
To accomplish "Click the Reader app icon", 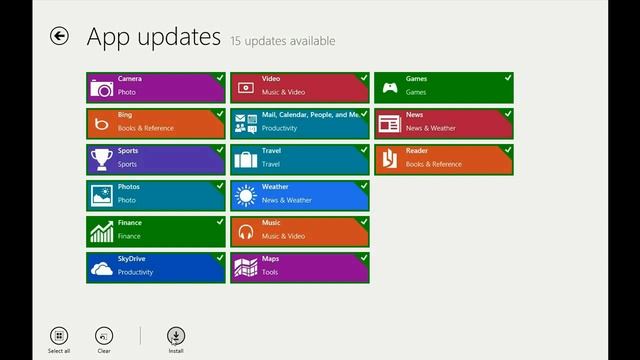I will (390, 159).
